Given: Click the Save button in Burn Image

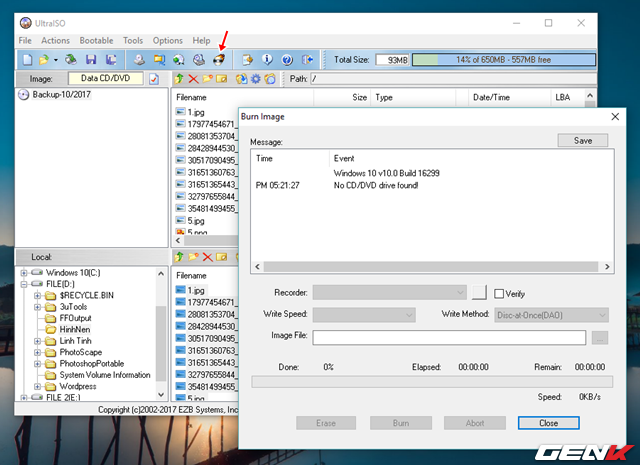Looking at the screenshot, I should click(x=583, y=140).
